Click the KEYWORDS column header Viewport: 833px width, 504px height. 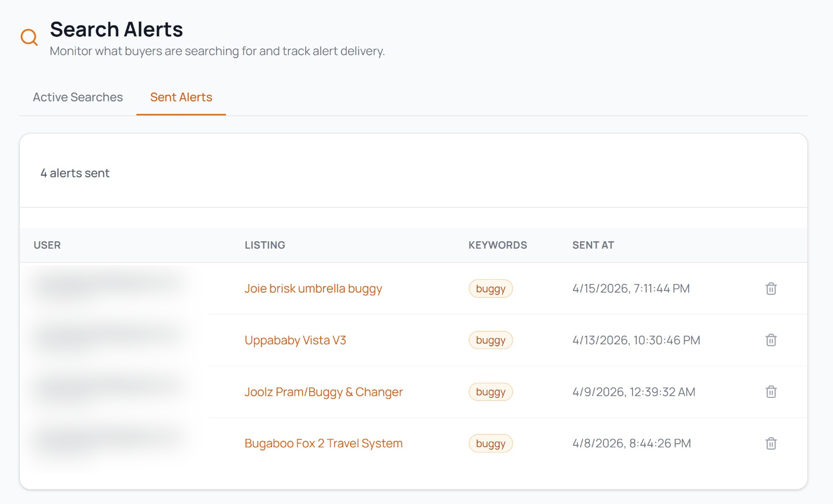498,245
